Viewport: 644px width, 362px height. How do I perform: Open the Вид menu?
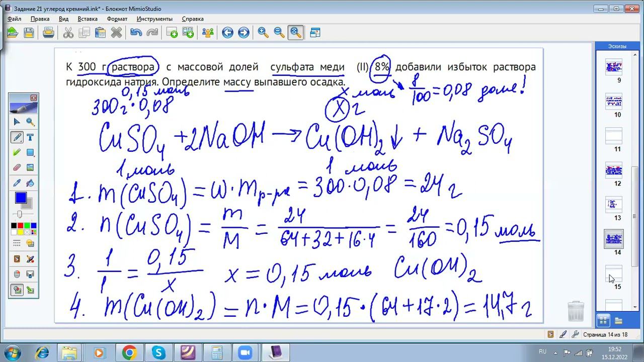(63, 19)
